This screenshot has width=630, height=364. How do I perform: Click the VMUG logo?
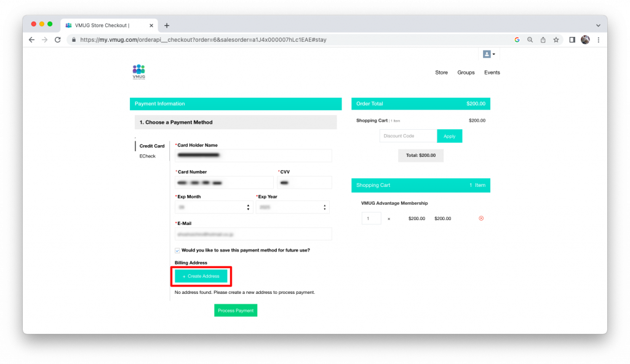[x=138, y=71]
